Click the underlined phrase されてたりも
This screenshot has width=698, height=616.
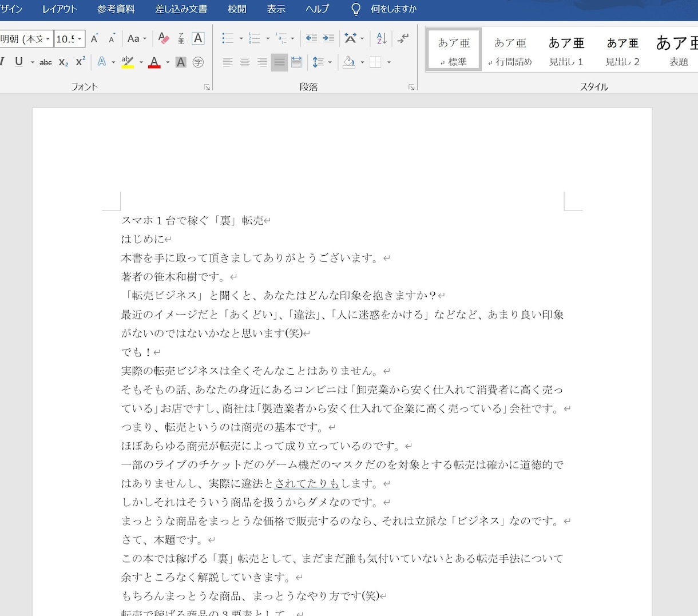click(x=307, y=484)
